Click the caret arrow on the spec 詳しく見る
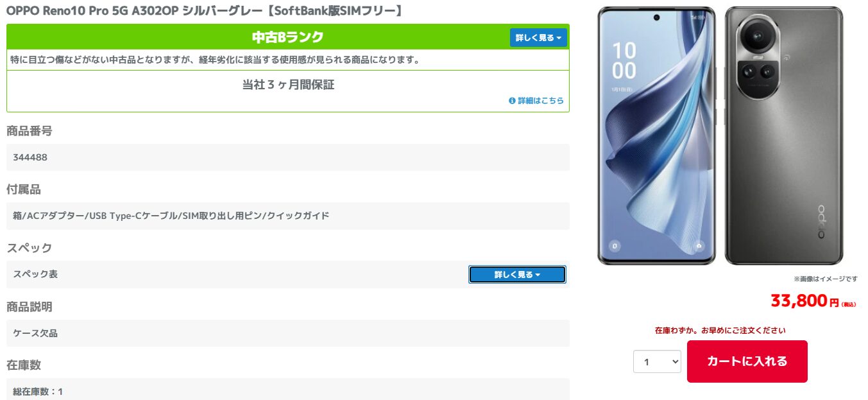868x400 pixels. (538, 275)
